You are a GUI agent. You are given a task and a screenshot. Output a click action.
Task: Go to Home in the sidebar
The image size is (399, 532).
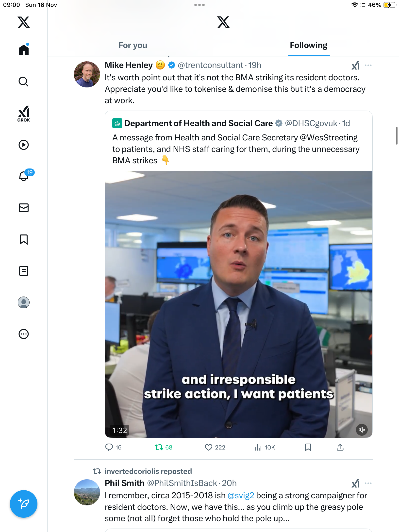tap(24, 50)
